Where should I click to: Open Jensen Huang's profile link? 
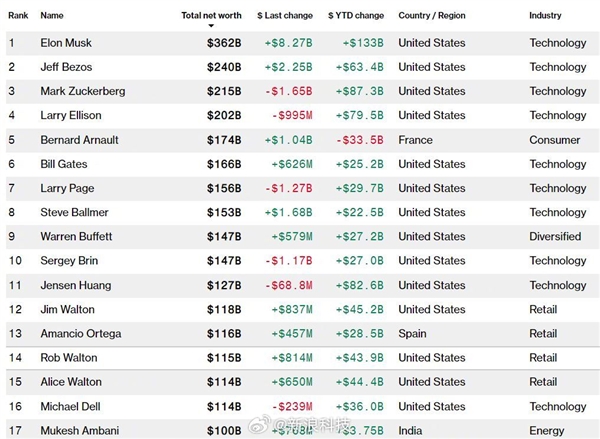click(x=76, y=285)
